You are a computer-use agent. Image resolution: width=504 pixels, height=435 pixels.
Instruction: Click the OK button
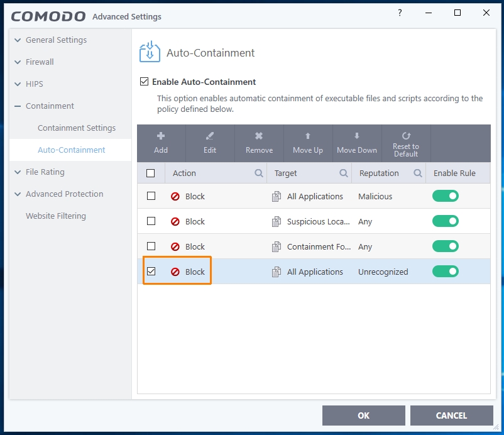pos(363,416)
